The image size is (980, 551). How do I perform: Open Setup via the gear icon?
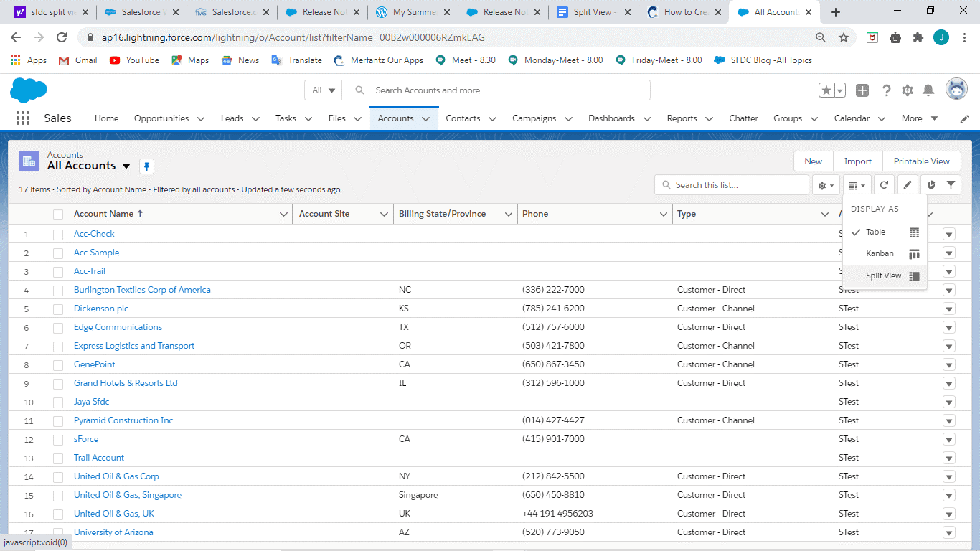pyautogui.click(x=907, y=90)
